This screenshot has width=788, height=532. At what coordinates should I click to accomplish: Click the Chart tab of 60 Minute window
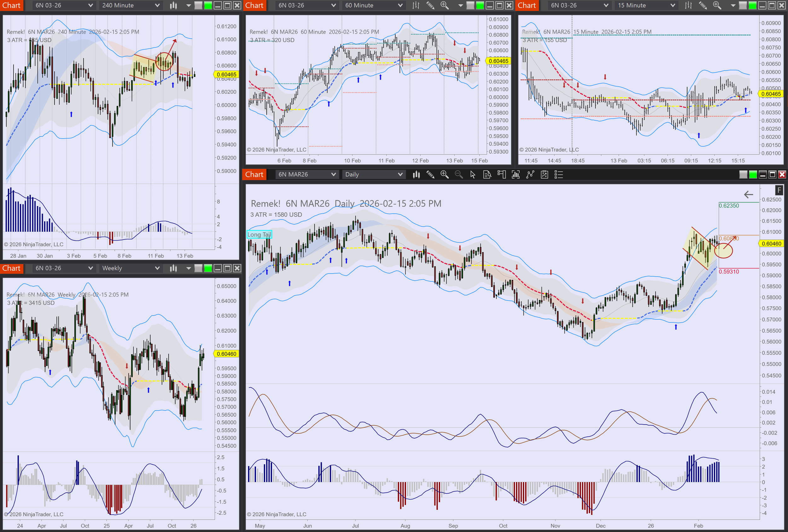click(x=254, y=5)
